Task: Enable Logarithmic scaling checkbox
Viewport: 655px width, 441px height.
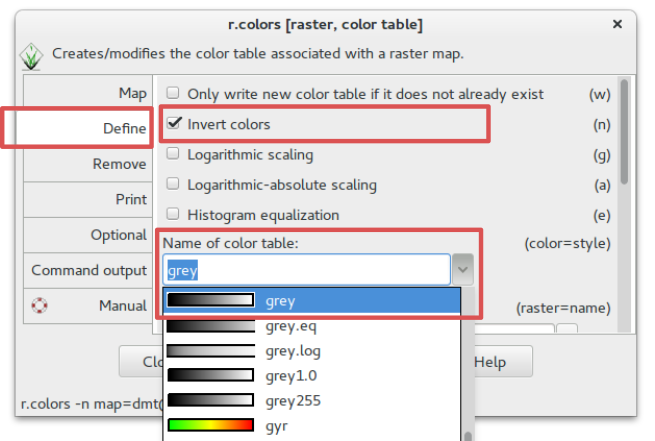Action: (x=173, y=154)
